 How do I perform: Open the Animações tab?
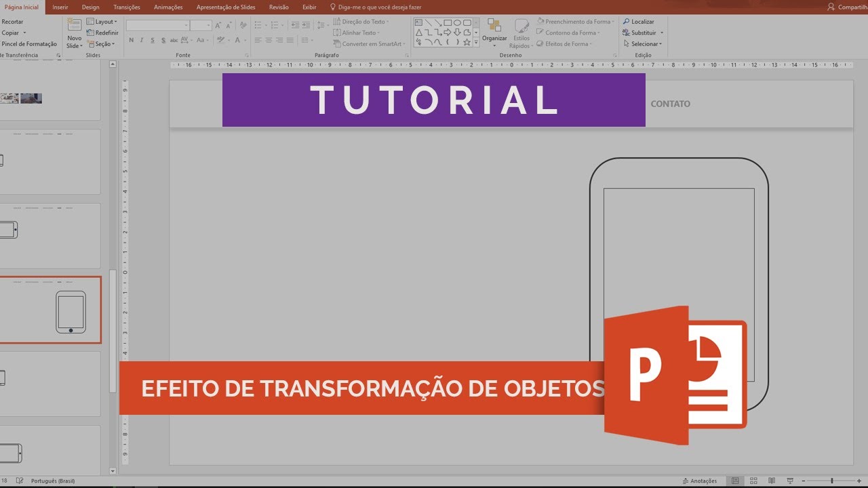pos(168,7)
